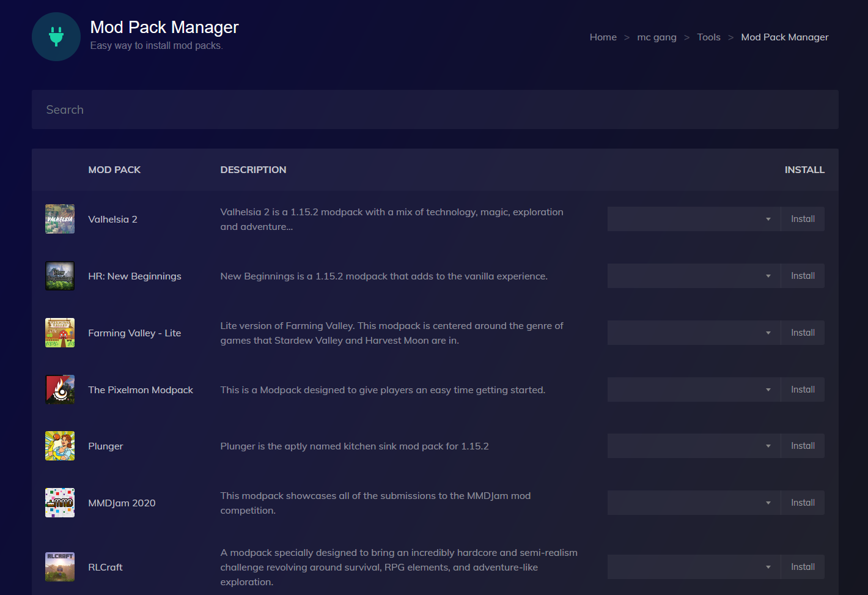The height and width of the screenshot is (595, 868).
Task: Open Tools in the breadcrumb
Action: (x=708, y=37)
